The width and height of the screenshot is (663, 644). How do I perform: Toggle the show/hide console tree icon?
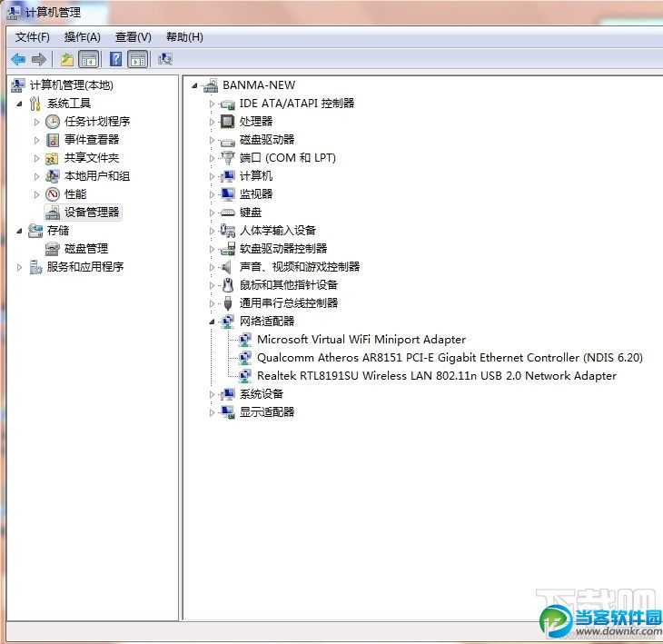click(x=89, y=59)
